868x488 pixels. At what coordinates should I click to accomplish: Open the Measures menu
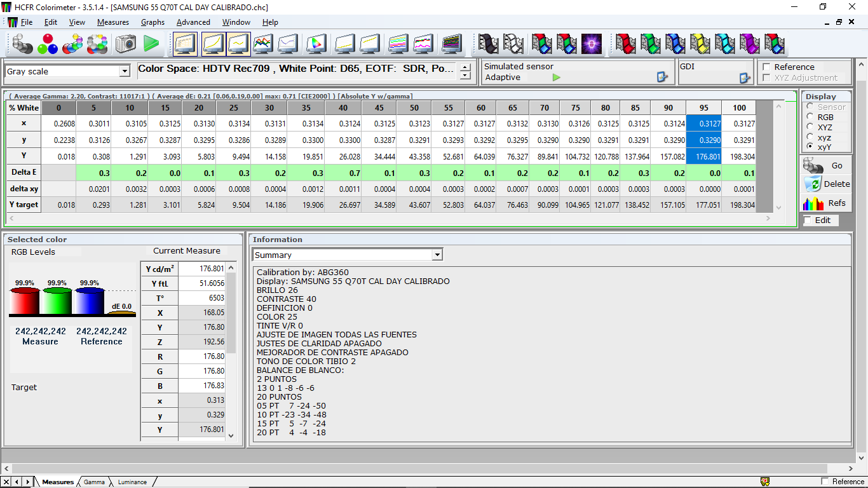tap(113, 22)
